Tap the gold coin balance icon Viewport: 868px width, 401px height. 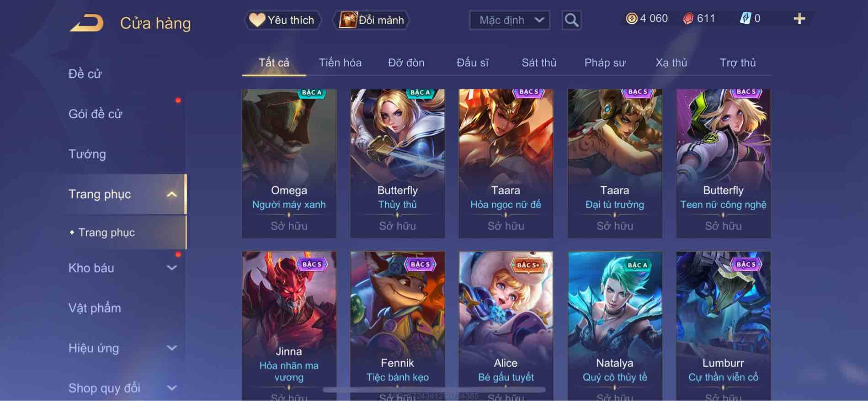(x=632, y=18)
